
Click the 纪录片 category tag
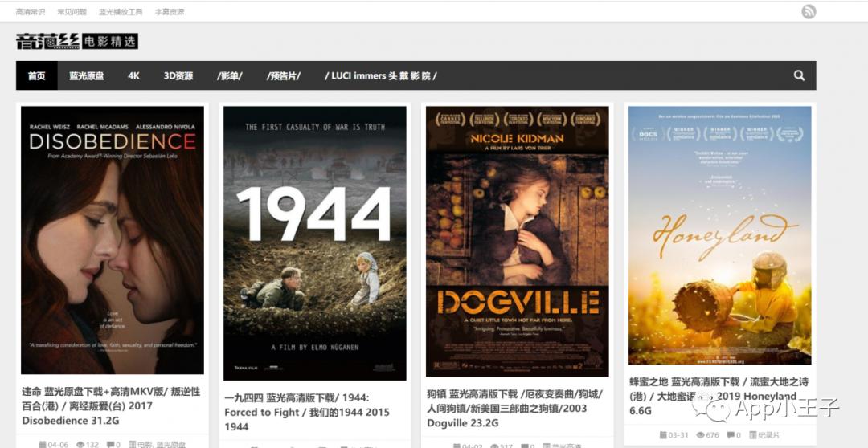pyautogui.click(x=769, y=435)
